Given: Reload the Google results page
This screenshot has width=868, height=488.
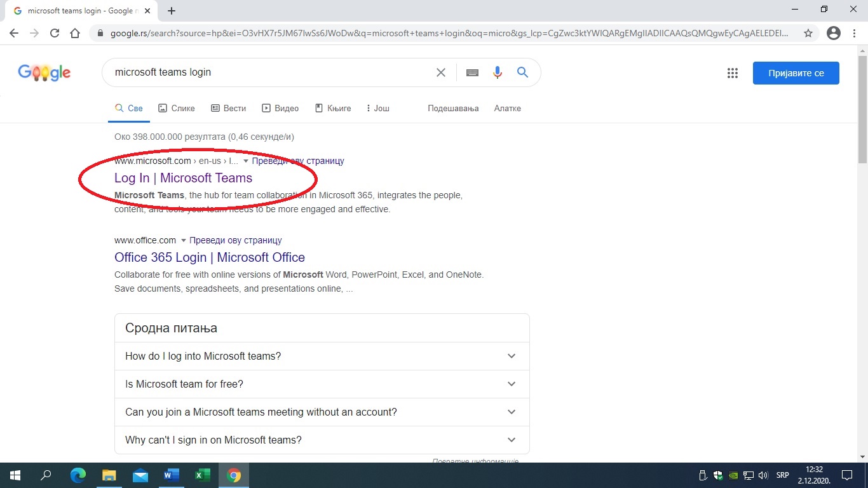Looking at the screenshot, I should click(55, 33).
